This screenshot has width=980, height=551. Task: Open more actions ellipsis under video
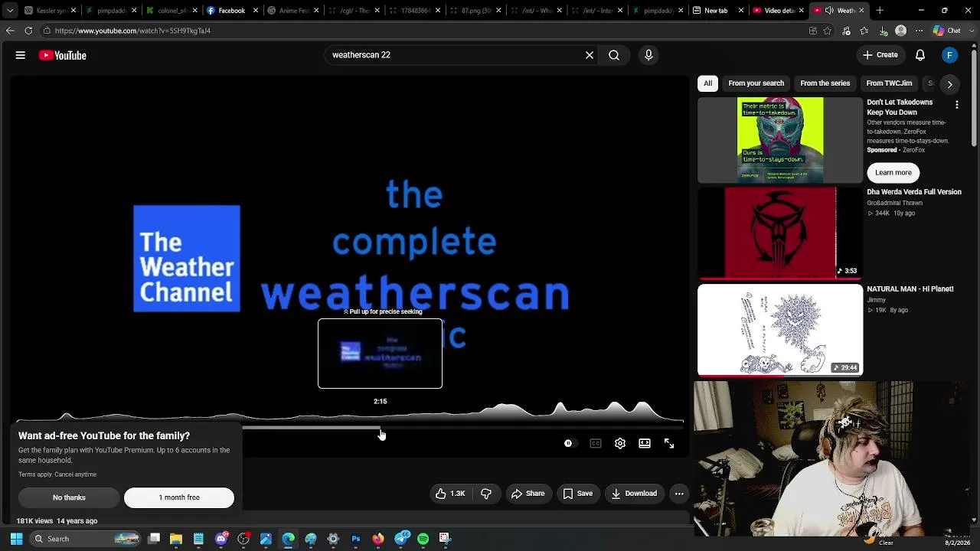pyautogui.click(x=679, y=494)
